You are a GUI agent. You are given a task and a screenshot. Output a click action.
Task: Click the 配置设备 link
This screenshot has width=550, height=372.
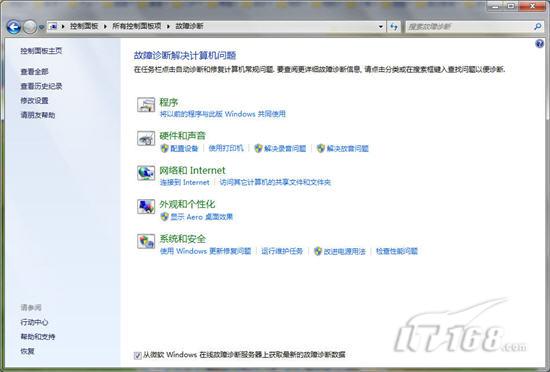coord(185,148)
